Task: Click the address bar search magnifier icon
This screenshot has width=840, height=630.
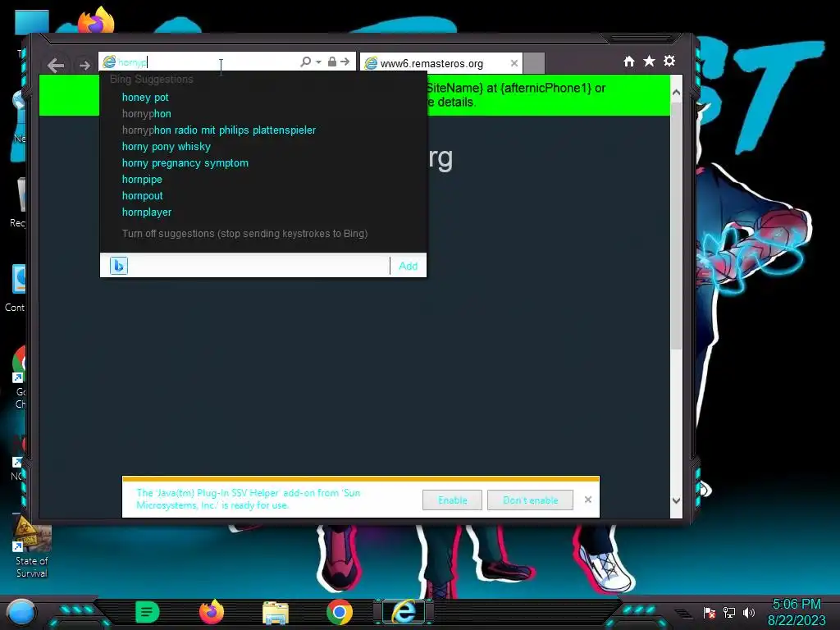Action: coord(305,62)
